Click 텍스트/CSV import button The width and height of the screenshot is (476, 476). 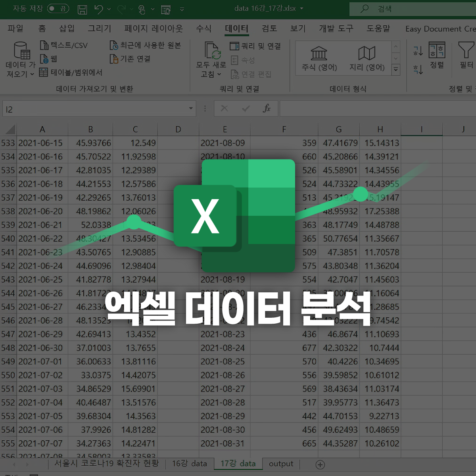pos(64,45)
